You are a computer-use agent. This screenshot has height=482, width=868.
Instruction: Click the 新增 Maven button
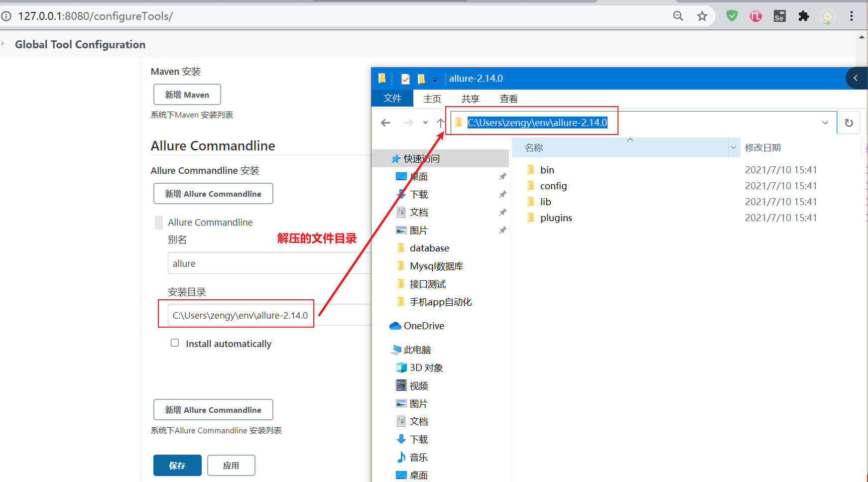[187, 95]
